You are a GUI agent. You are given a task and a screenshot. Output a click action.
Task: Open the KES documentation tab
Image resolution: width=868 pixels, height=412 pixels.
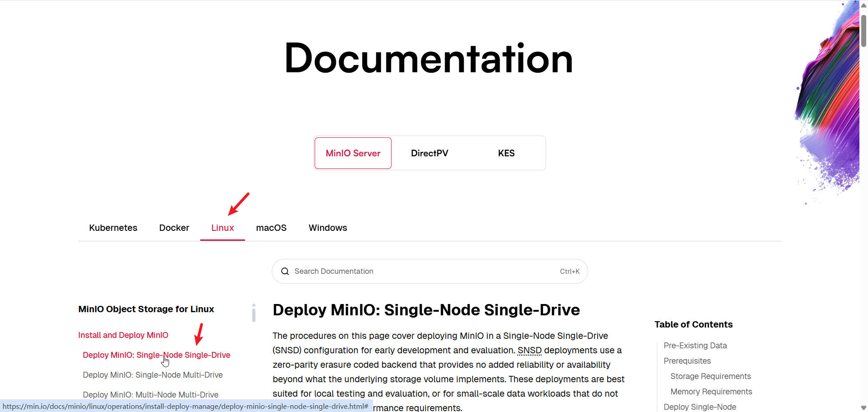tap(506, 153)
